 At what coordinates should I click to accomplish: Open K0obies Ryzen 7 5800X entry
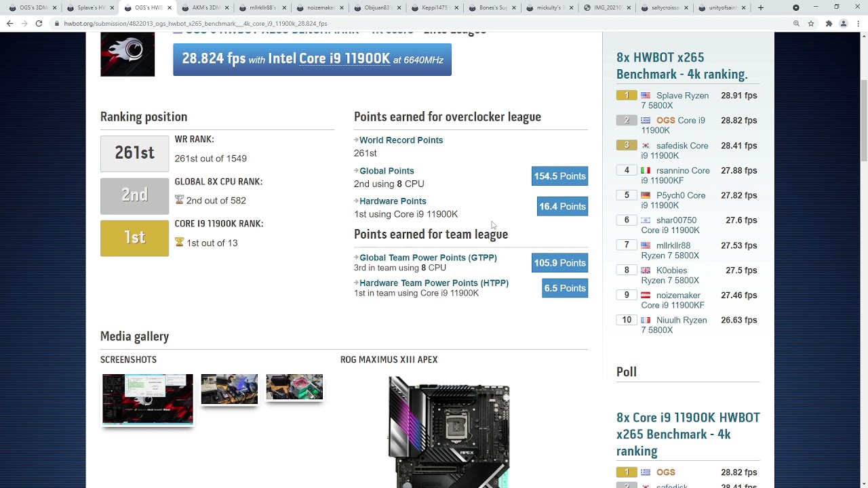(x=670, y=275)
